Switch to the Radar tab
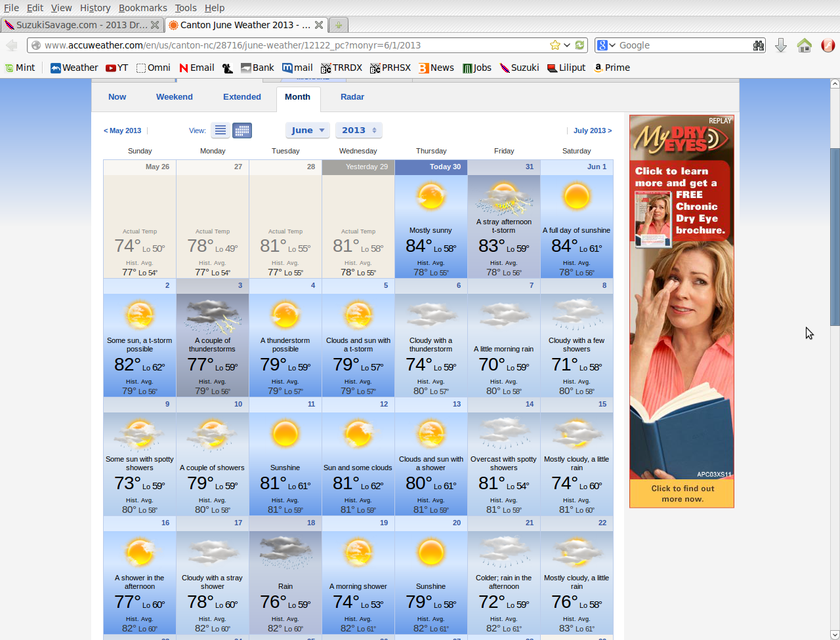The width and height of the screenshot is (840, 640). click(x=352, y=96)
